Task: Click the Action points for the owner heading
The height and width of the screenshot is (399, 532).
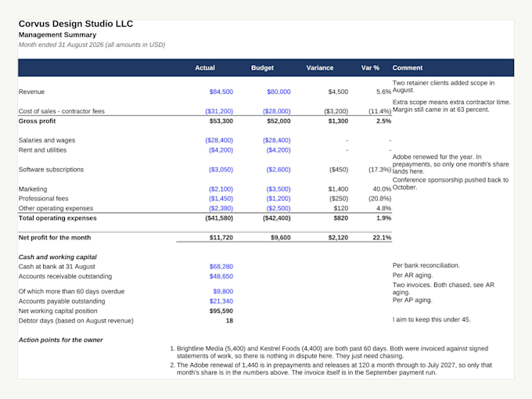Action: click(61, 340)
